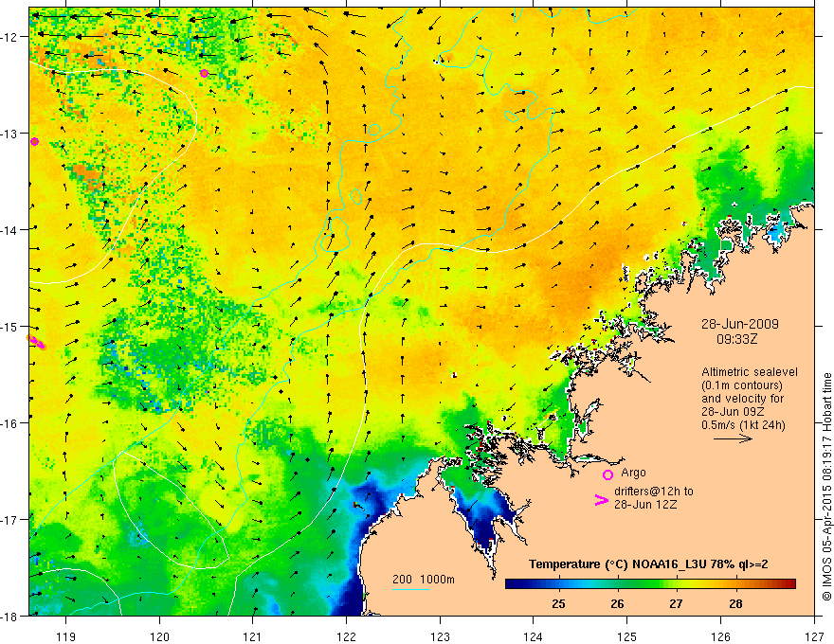Click the 25 label on the temperature scale
This screenshot has width=834, height=644.
pyautogui.click(x=558, y=603)
